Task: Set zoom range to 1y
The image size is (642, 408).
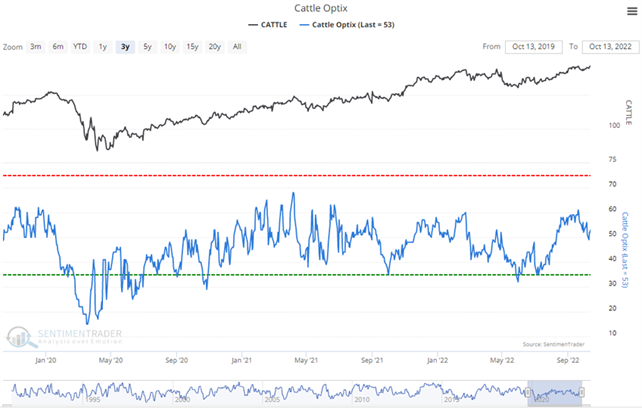Action: click(x=102, y=47)
